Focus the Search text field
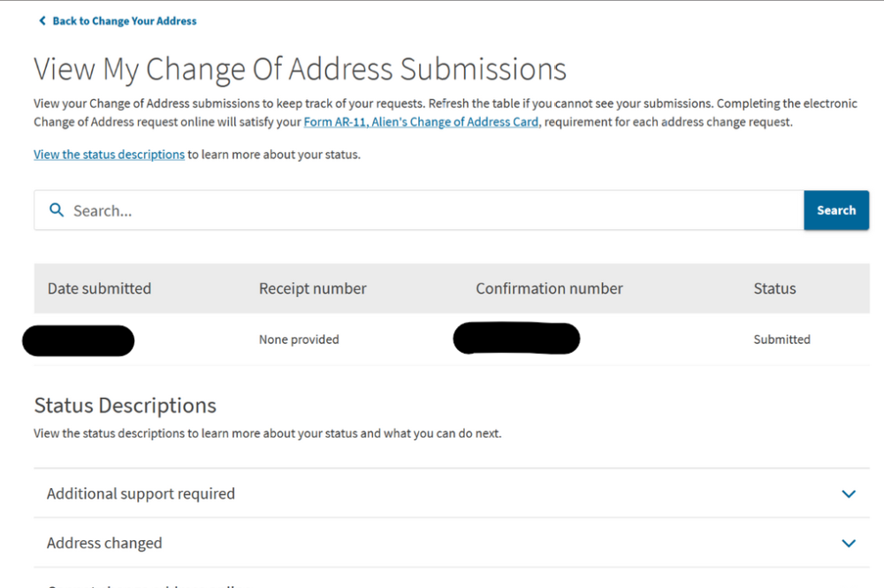The height and width of the screenshot is (588, 884). coord(424,210)
